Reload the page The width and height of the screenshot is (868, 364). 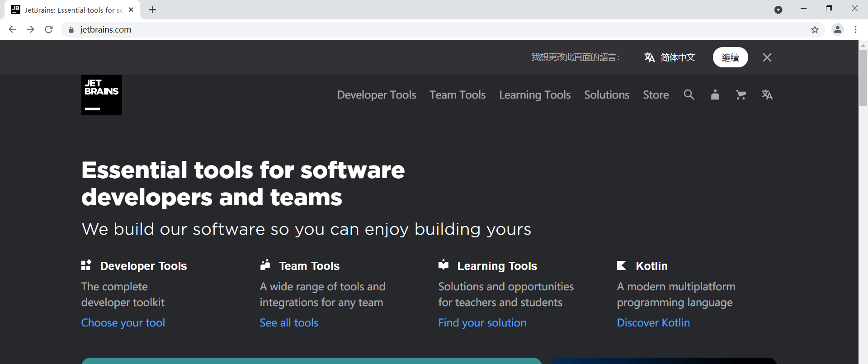(49, 29)
